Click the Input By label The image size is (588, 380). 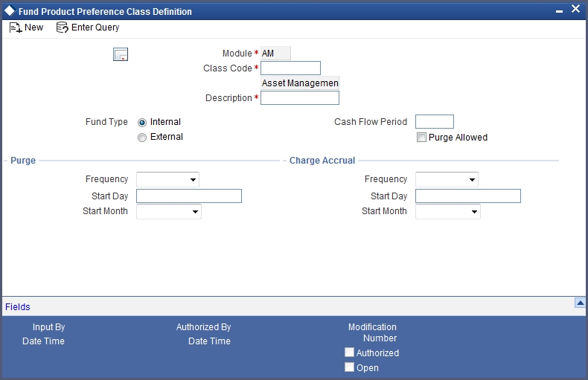coord(48,326)
